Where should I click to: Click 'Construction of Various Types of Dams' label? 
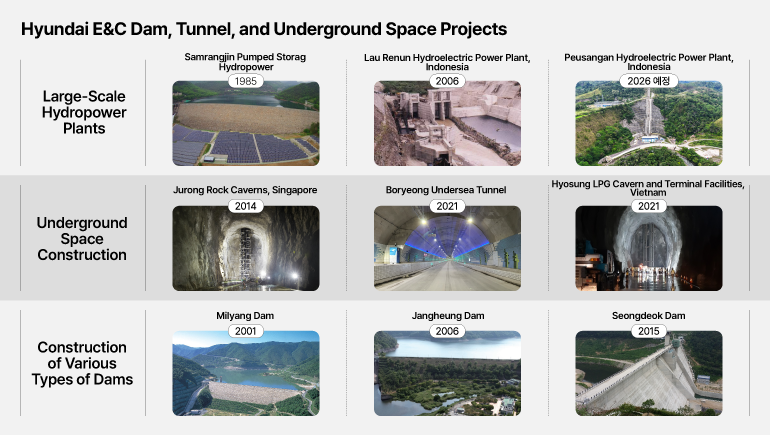tap(82, 363)
